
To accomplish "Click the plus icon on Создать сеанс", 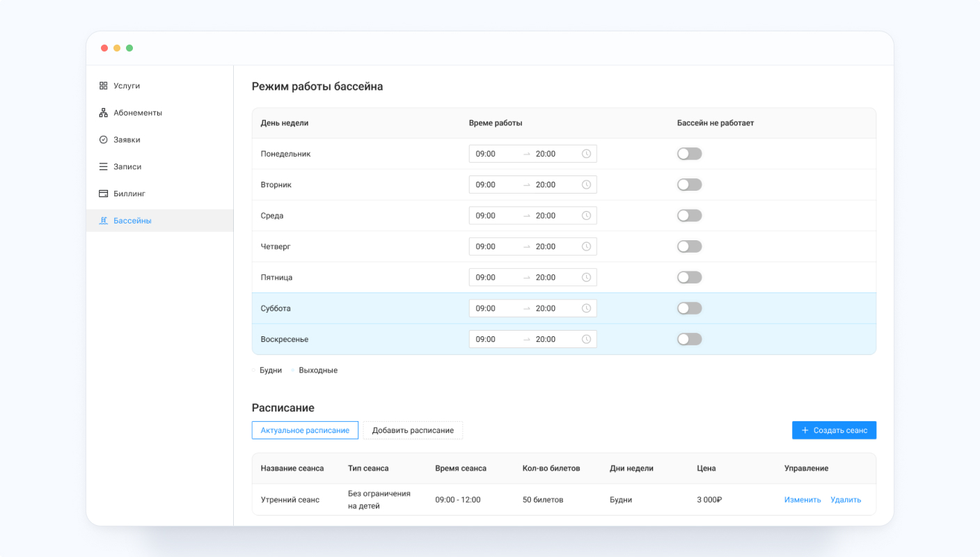I will coord(805,430).
